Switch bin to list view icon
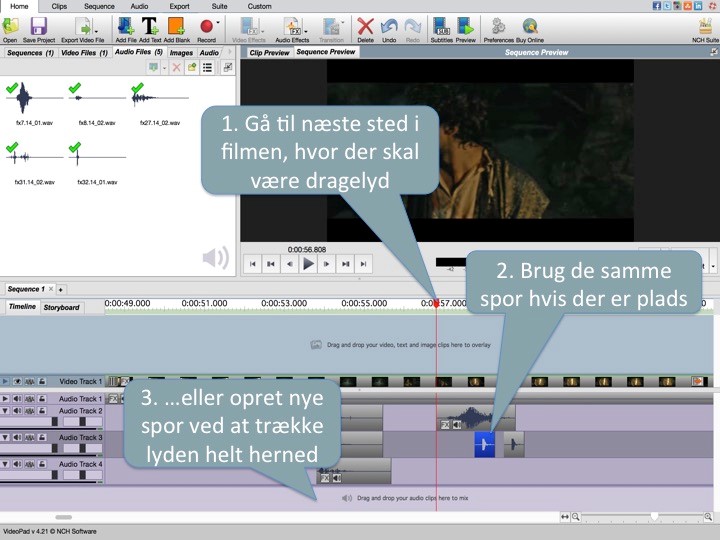 (x=208, y=68)
